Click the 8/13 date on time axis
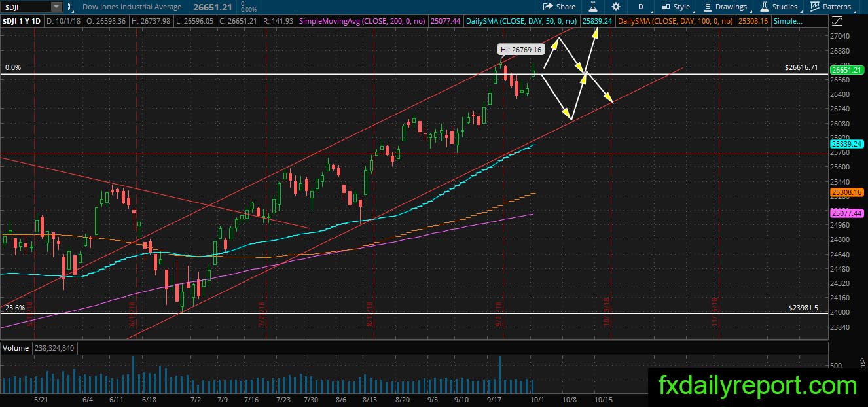 coord(369,398)
